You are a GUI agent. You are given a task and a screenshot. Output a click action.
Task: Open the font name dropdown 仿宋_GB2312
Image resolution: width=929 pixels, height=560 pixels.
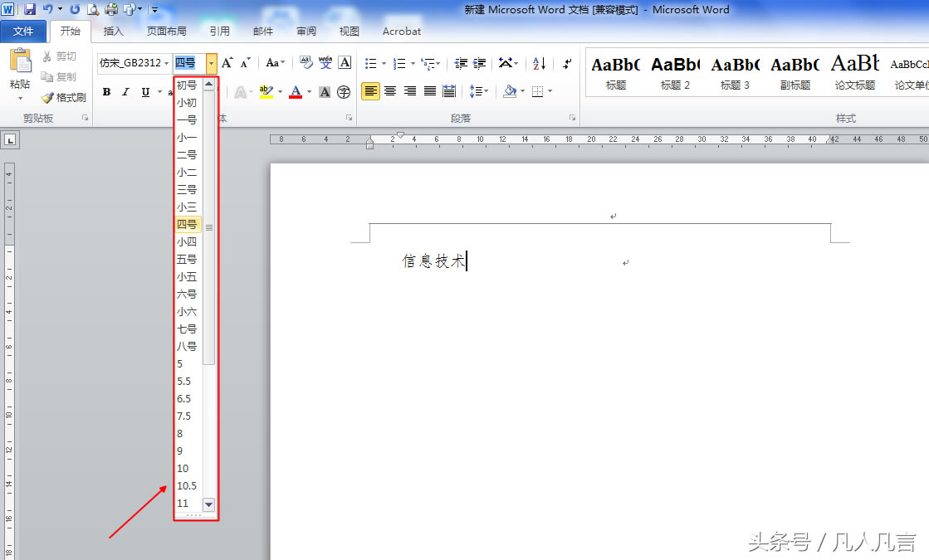(x=134, y=63)
